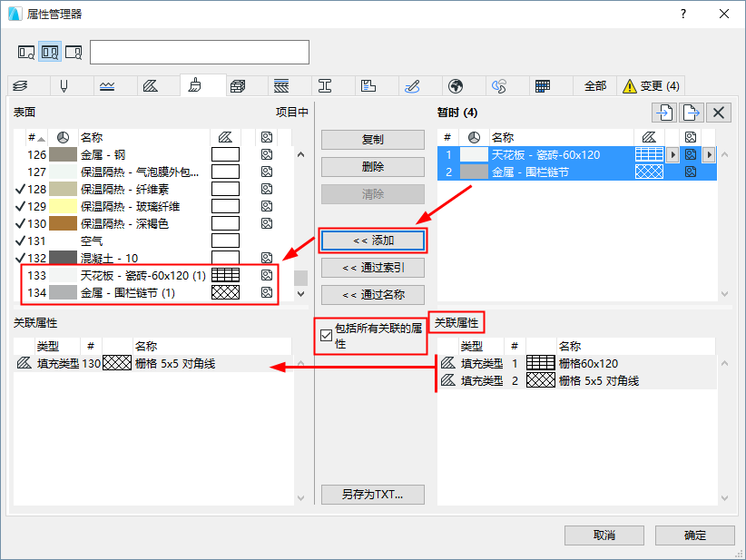Sort temporary list by 名称 header
This screenshot has width=746, height=560.
(562, 137)
